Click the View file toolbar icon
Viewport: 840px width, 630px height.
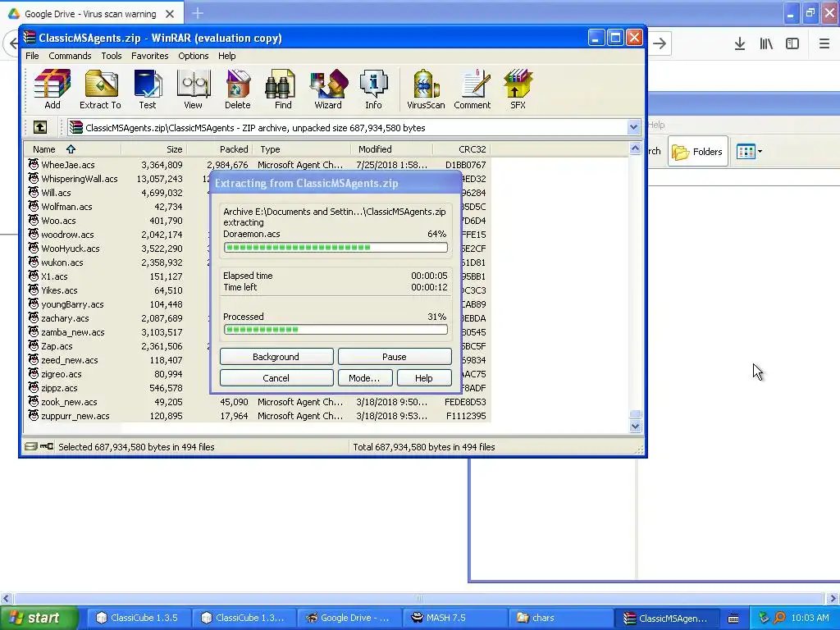point(193,89)
